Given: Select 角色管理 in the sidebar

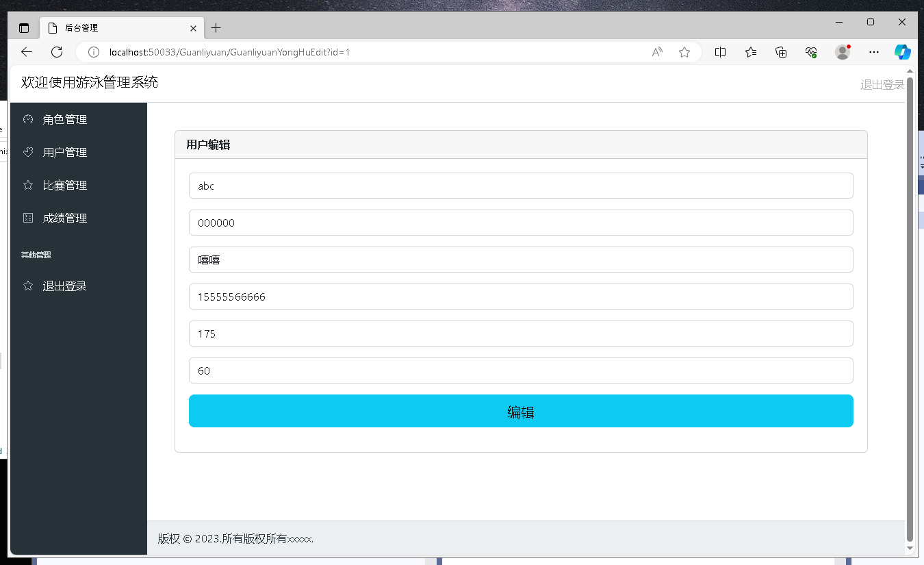Looking at the screenshot, I should pyautogui.click(x=65, y=119).
